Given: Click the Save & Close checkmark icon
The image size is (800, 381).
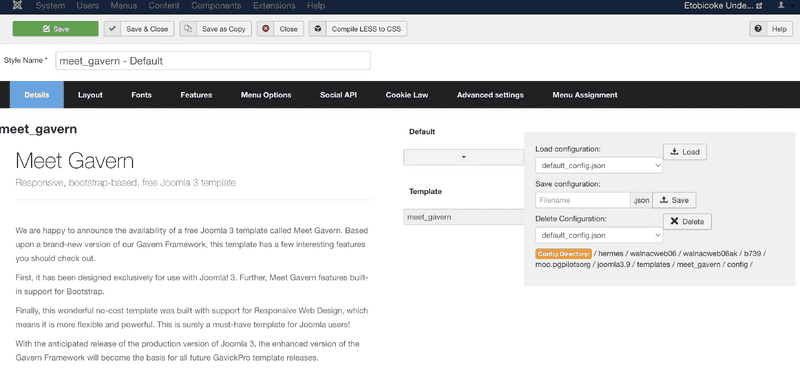Looking at the screenshot, I should point(112,29).
